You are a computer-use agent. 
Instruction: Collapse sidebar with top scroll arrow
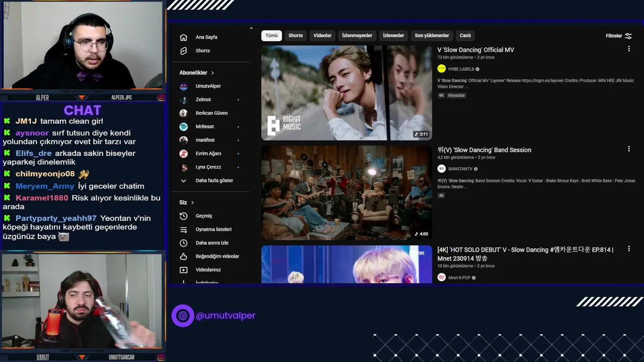pyautogui.click(x=251, y=28)
